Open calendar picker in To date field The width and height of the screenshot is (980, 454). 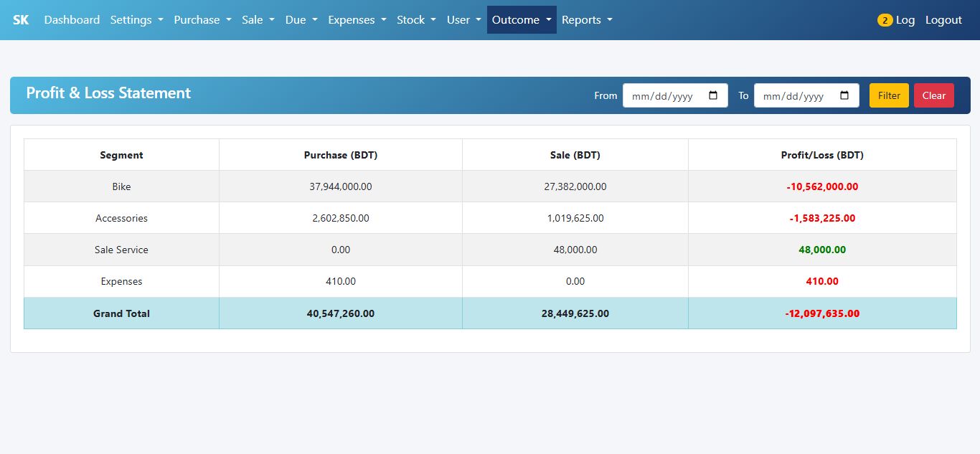click(x=844, y=95)
